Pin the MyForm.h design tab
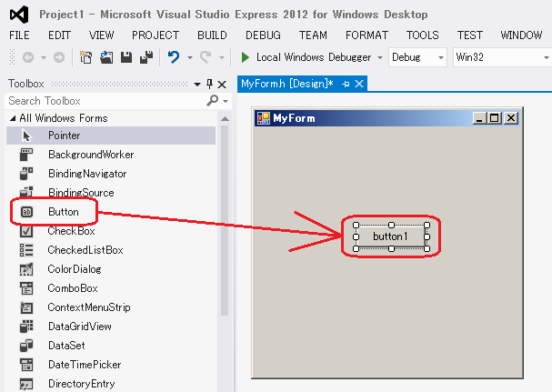 (346, 84)
